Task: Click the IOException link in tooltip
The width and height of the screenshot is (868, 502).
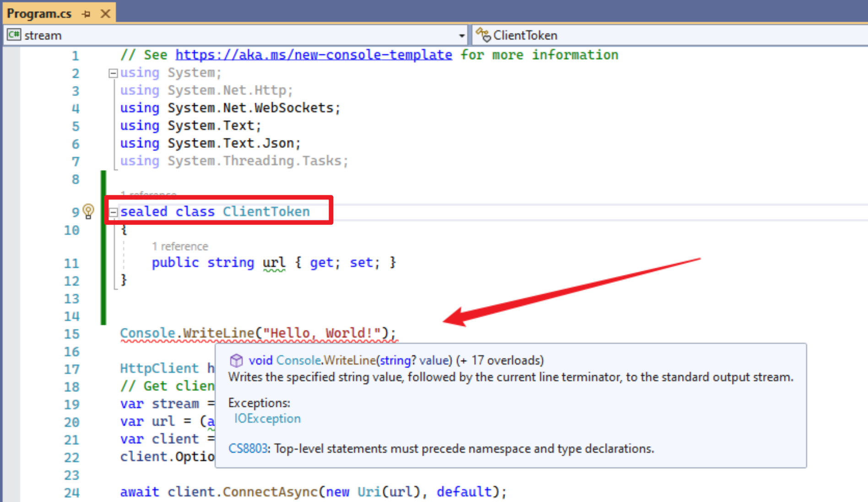Action: [267, 419]
